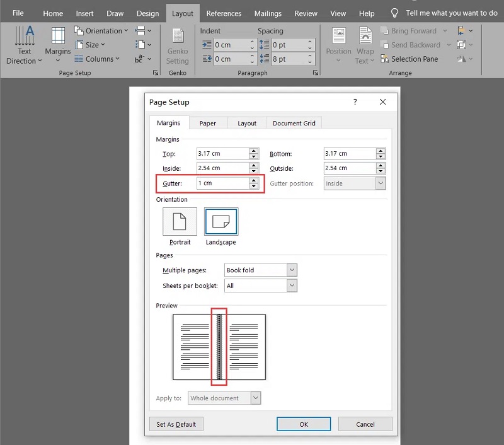Open the Text Direction menu

[x=24, y=45]
